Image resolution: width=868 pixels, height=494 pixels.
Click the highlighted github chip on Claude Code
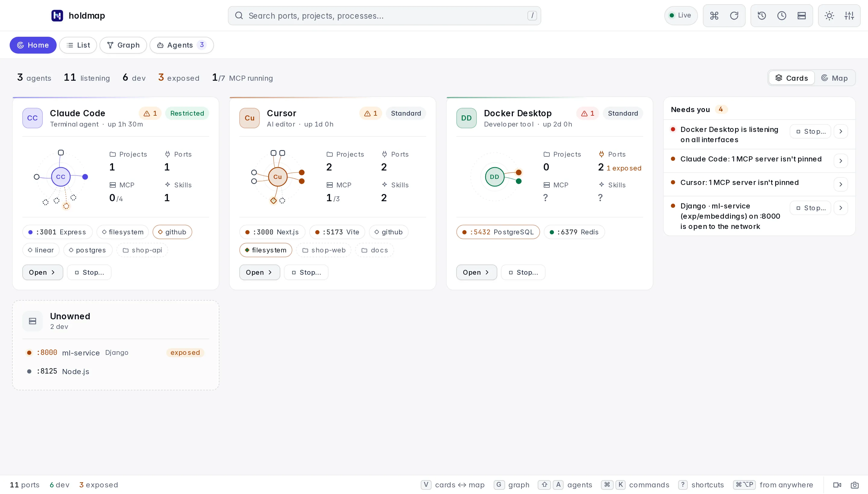pos(172,232)
